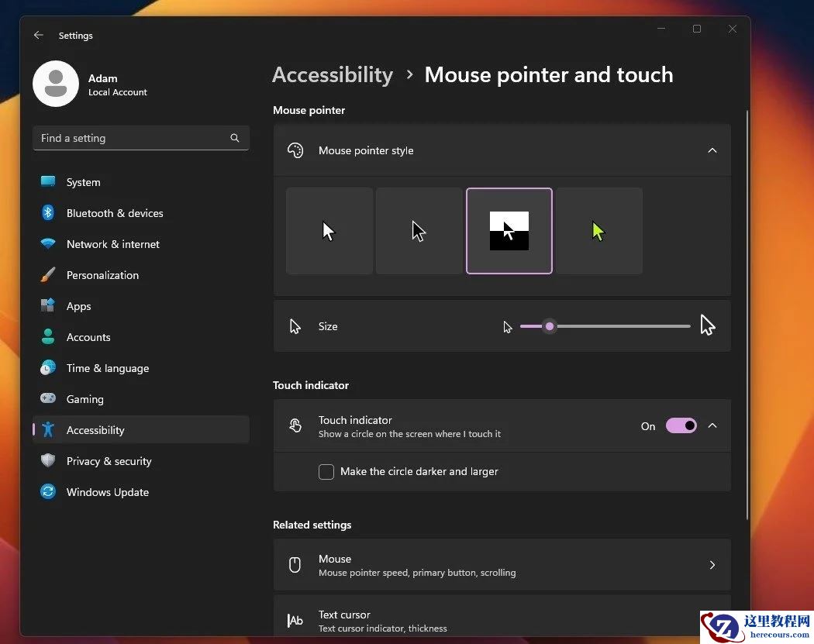814x644 pixels.
Task: Navigate to Privacy & security
Action: [109, 461]
